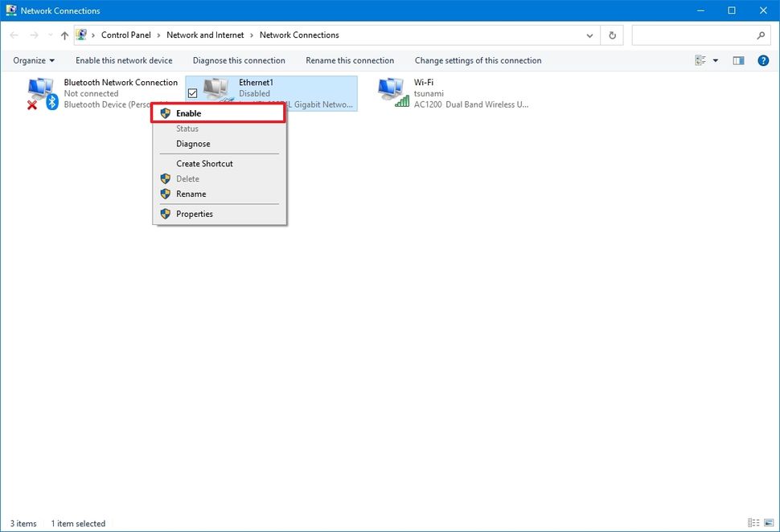Expand the address bar history chevron
This screenshot has height=532, width=780.
coord(589,35)
